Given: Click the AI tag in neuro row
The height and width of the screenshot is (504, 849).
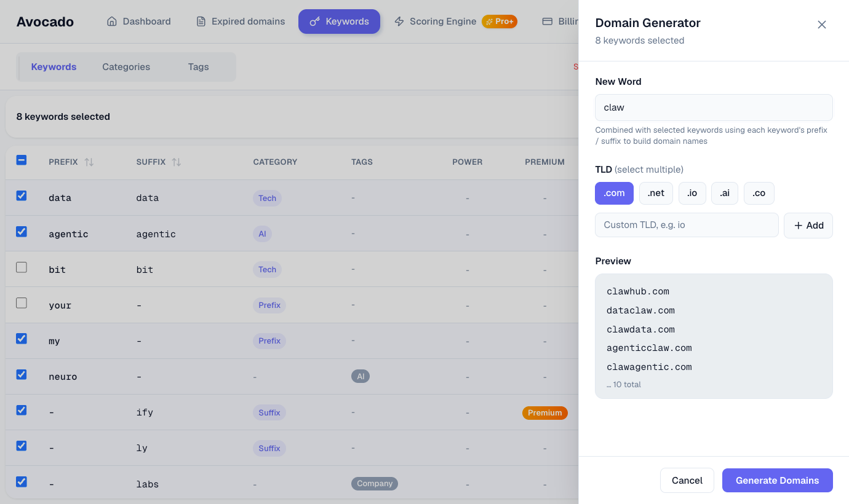Looking at the screenshot, I should 361,376.
